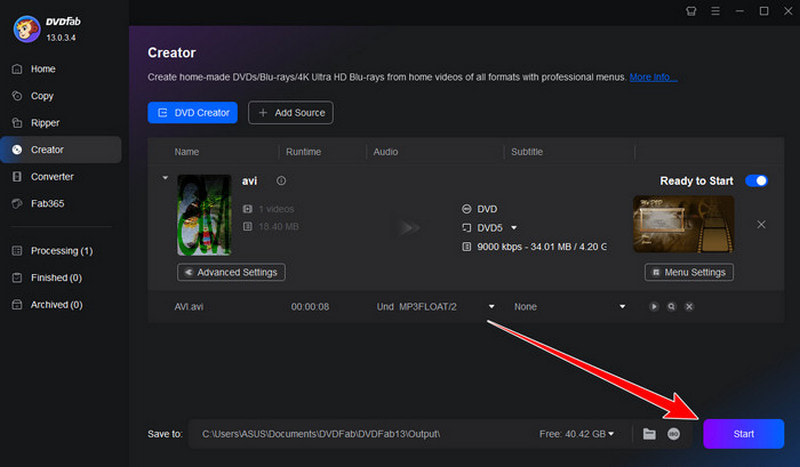This screenshot has width=800, height=467.
Task: Click the Name column header
Action: coord(187,152)
